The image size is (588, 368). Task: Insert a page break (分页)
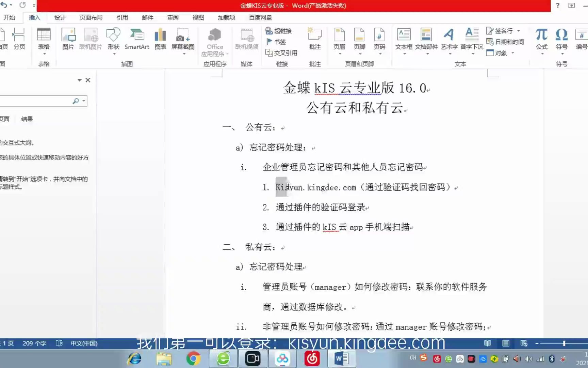pyautogui.click(x=19, y=39)
